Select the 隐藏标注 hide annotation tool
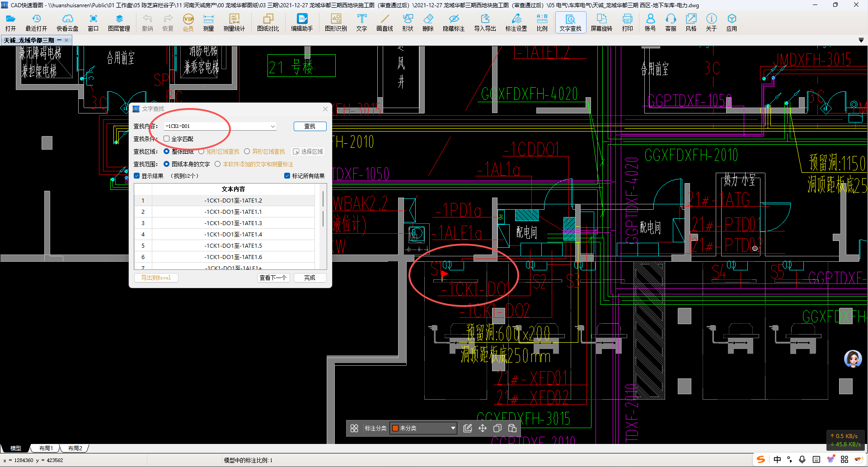The width and height of the screenshot is (868, 467). coord(454,22)
